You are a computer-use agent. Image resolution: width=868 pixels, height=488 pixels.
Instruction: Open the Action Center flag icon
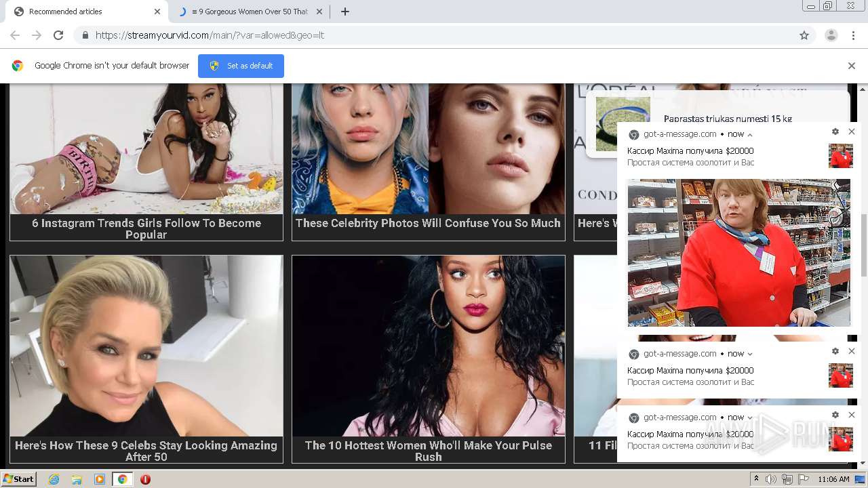pyautogui.click(x=804, y=479)
